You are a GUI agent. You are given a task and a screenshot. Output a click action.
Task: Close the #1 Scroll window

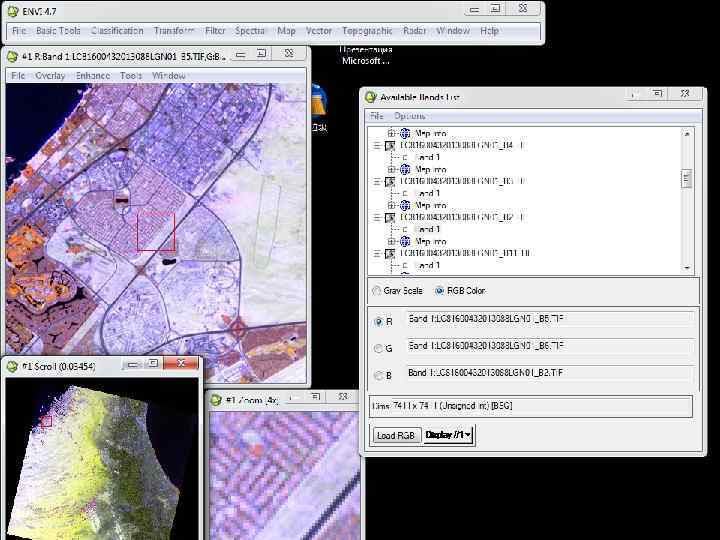[181, 364]
